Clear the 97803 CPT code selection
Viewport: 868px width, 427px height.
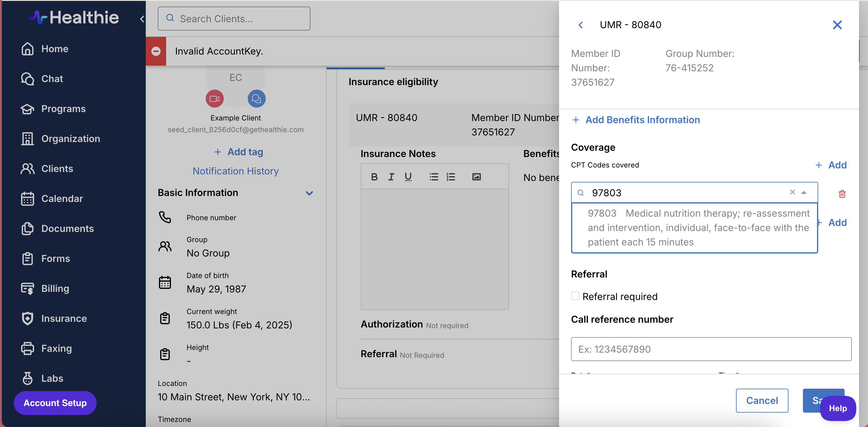[792, 192]
